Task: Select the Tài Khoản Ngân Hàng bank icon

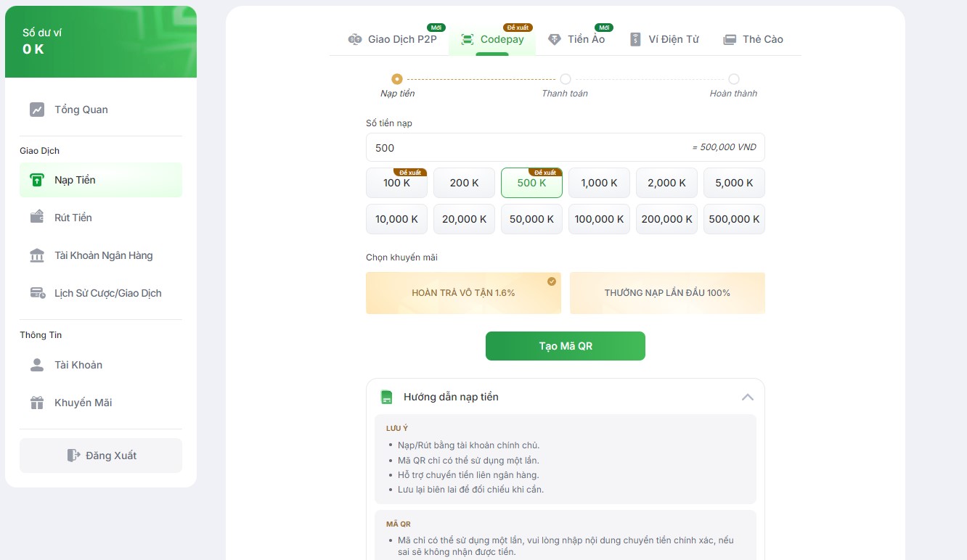Action: point(36,255)
